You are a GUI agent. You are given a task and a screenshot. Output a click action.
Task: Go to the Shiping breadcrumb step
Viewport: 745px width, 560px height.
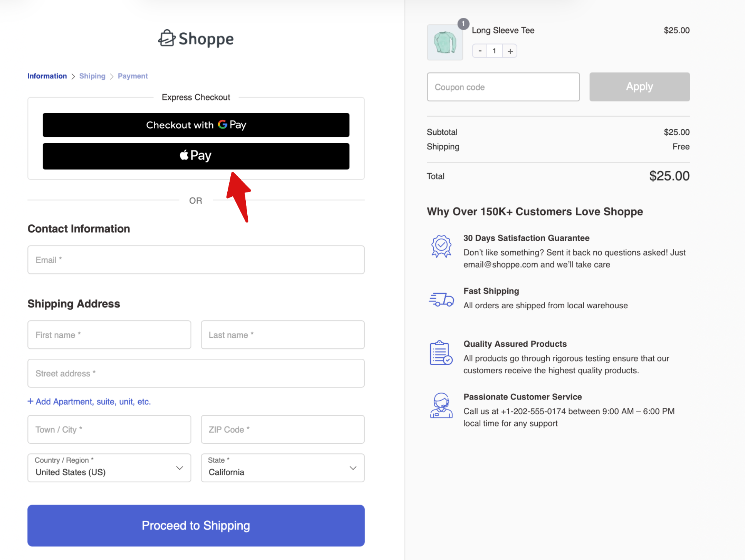92,76
